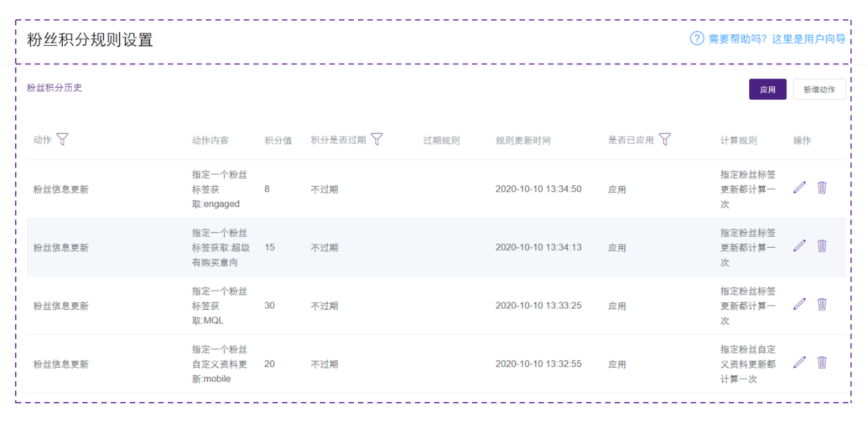Open the 动作 column filter
The image size is (868, 428).
pos(63,139)
